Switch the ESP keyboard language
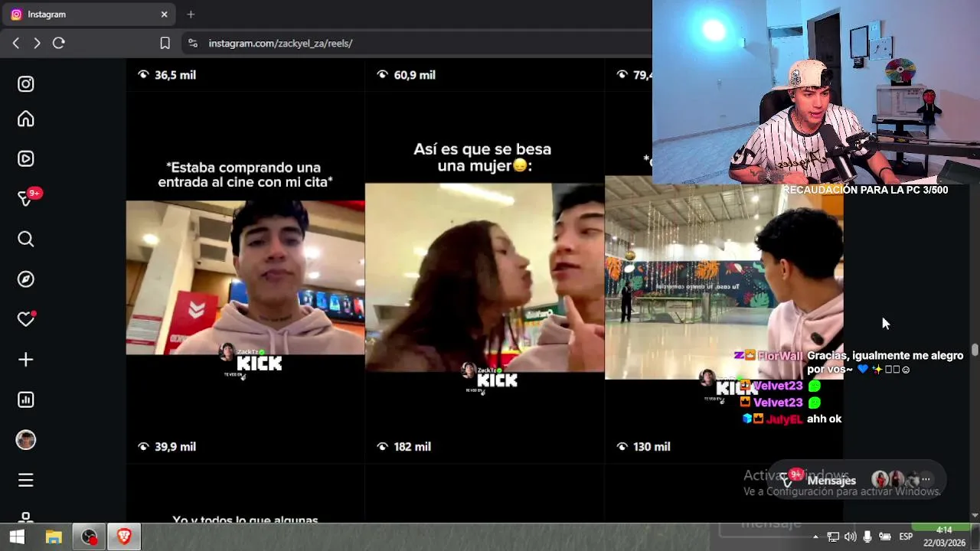Image resolution: width=980 pixels, height=551 pixels. click(906, 537)
